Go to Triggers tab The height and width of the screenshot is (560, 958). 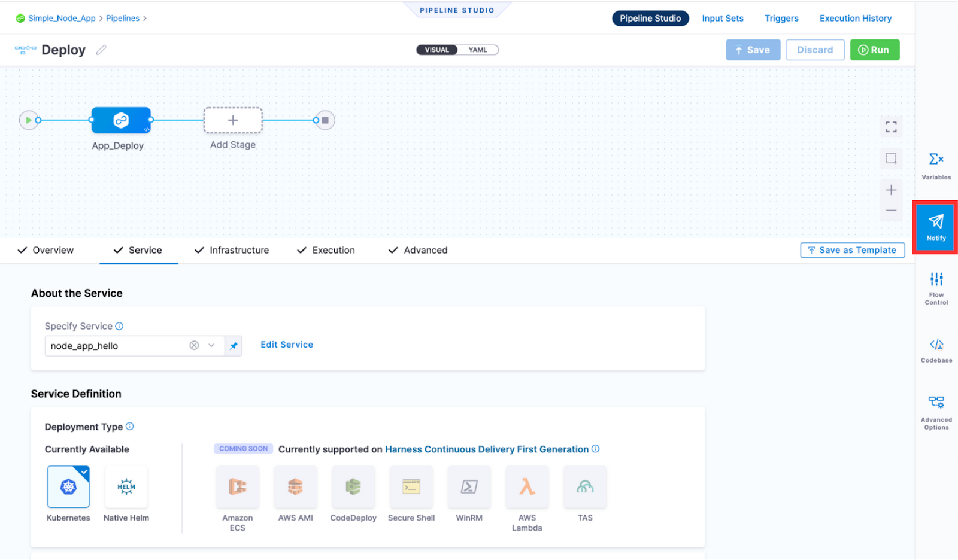click(x=781, y=19)
